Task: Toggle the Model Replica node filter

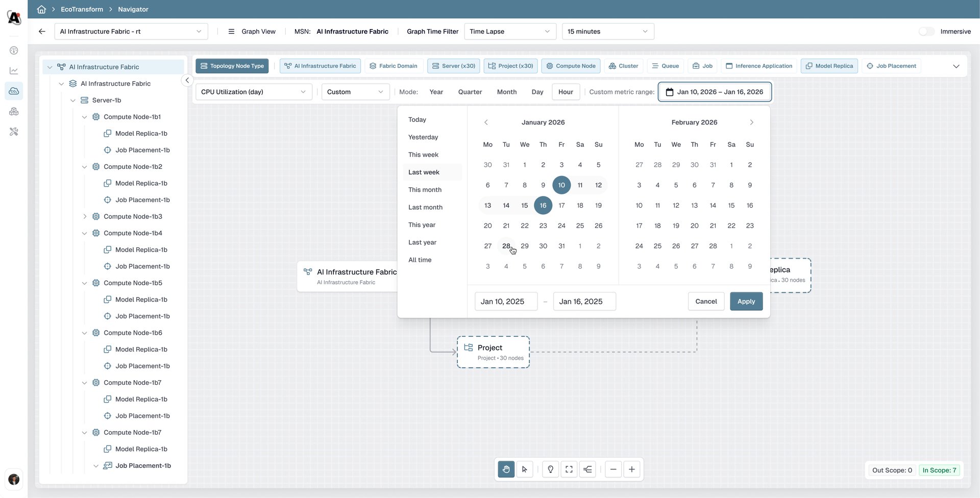Action: 829,66
